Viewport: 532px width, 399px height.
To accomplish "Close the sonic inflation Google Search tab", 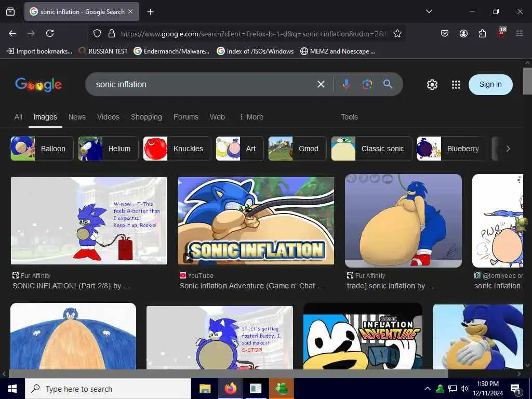I will coord(130,11).
